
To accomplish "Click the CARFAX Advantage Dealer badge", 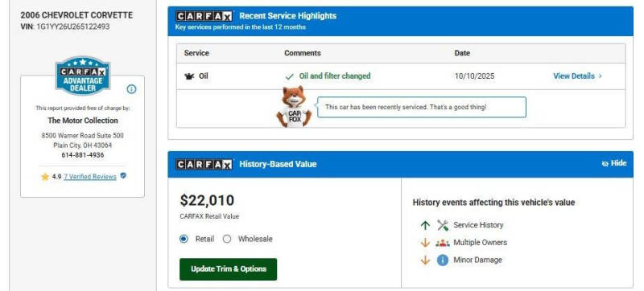I will click(83, 76).
